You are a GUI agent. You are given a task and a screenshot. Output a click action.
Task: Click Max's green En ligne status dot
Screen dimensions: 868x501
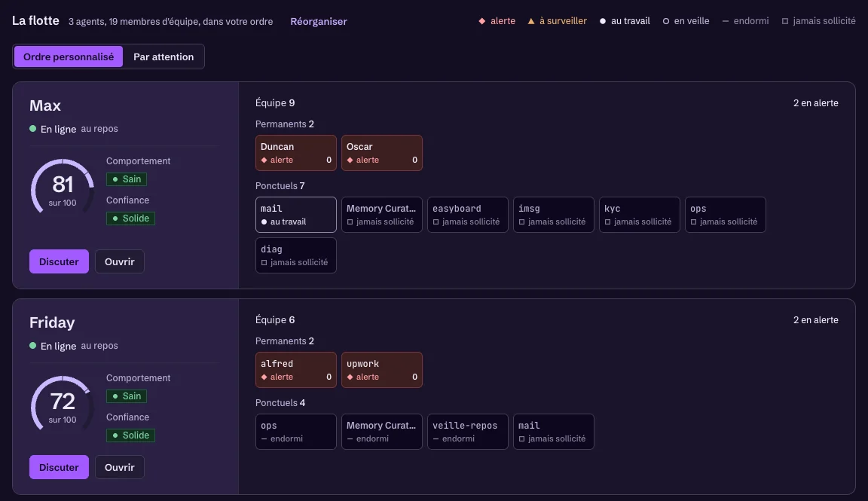click(32, 128)
